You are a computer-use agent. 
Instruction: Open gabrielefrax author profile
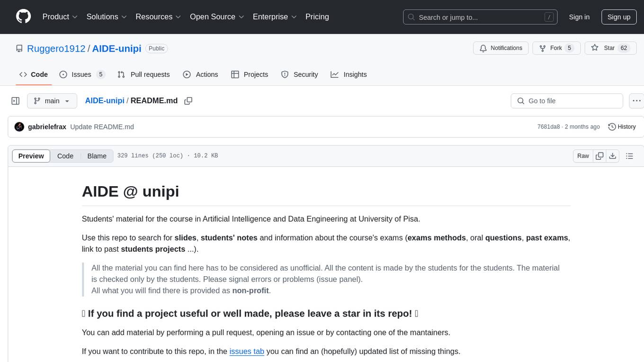pos(47,127)
